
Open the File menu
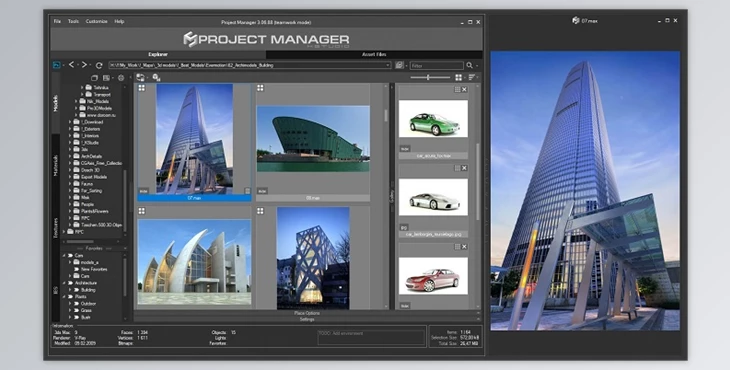(x=57, y=21)
